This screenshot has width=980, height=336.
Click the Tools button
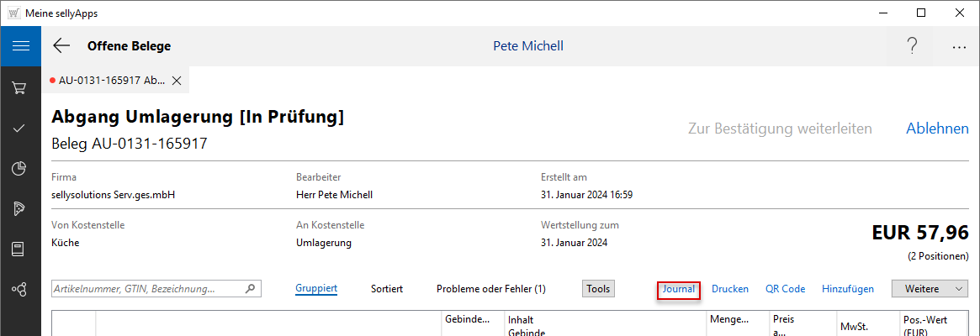598,289
